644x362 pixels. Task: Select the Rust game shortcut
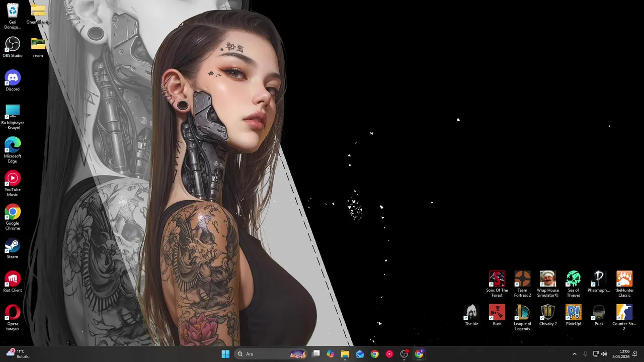coord(497,315)
